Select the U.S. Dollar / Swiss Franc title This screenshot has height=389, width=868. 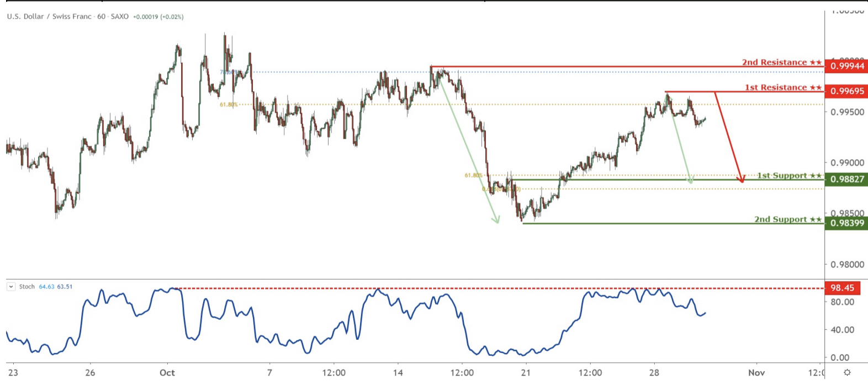(x=49, y=17)
